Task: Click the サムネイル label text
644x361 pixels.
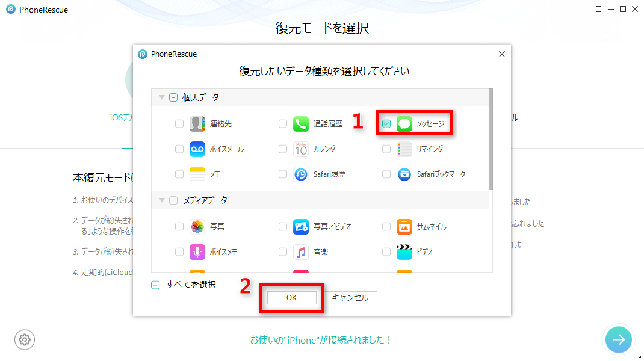Action: (x=432, y=226)
